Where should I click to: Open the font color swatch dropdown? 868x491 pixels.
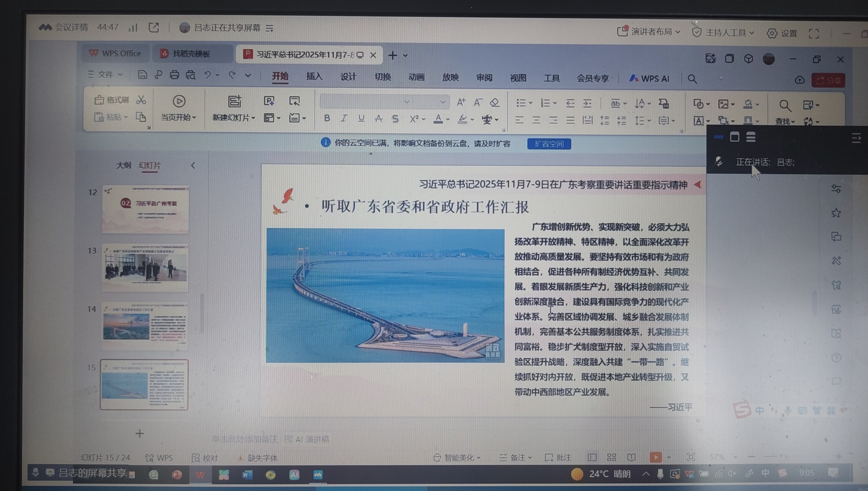pos(448,119)
